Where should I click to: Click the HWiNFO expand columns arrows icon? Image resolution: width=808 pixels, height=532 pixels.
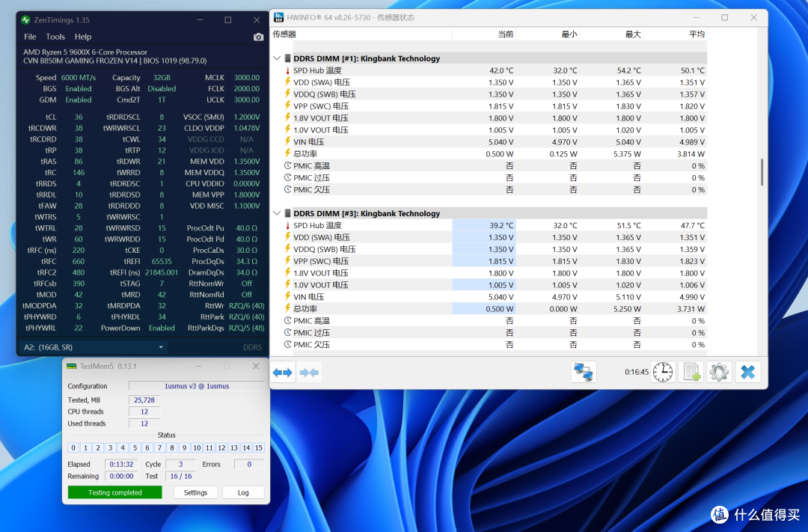[282, 372]
